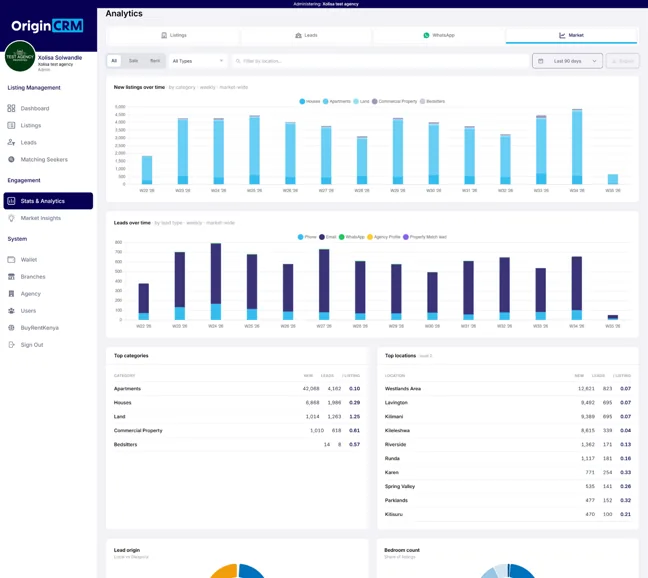Click the calendar icon in date range
Screen dimensions: 648x578
tap(541, 61)
